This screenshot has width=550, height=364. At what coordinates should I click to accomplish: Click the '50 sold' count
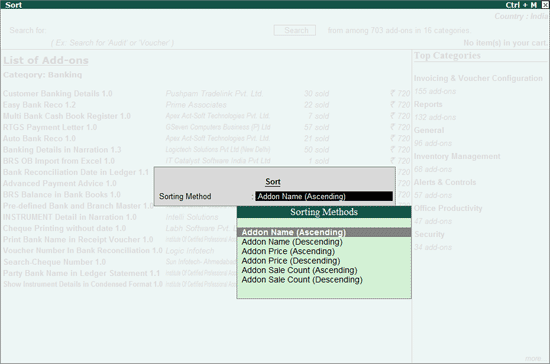click(x=316, y=150)
